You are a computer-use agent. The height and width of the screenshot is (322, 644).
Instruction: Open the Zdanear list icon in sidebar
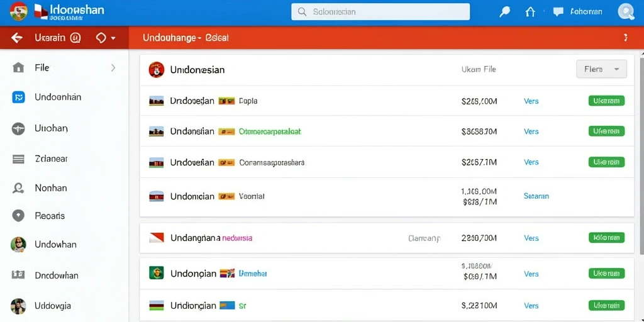coord(18,159)
